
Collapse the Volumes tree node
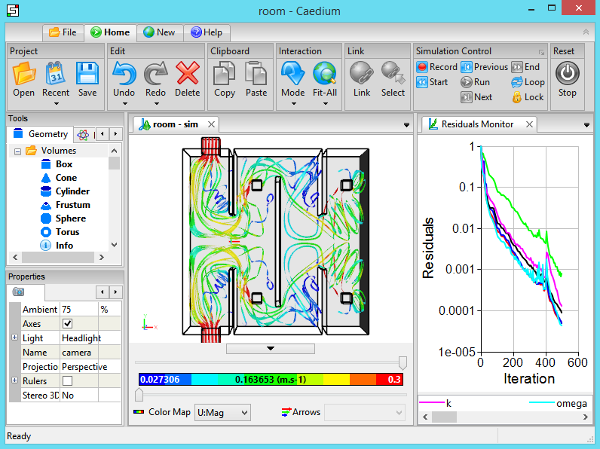point(17,151)
